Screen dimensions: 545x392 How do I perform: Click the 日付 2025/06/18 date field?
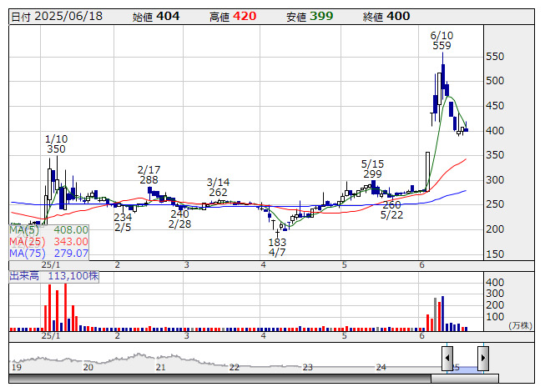57,17
